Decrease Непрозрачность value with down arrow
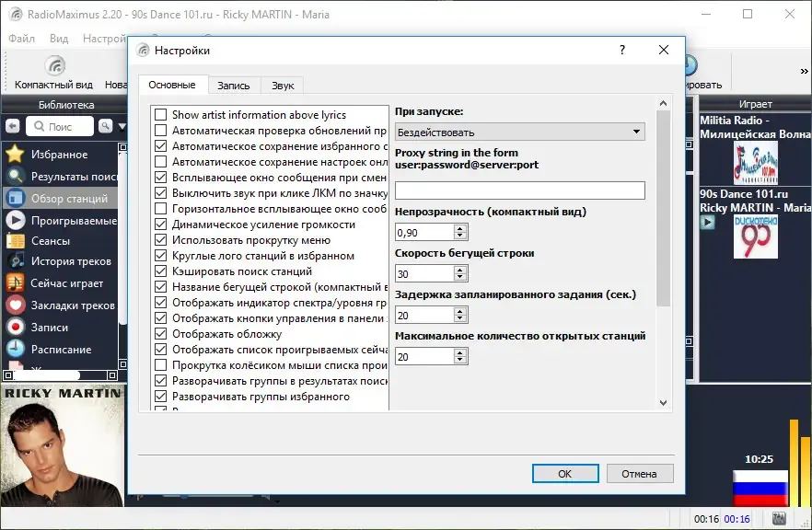Screen dimensions: 812x530 [x=460, y=236]
